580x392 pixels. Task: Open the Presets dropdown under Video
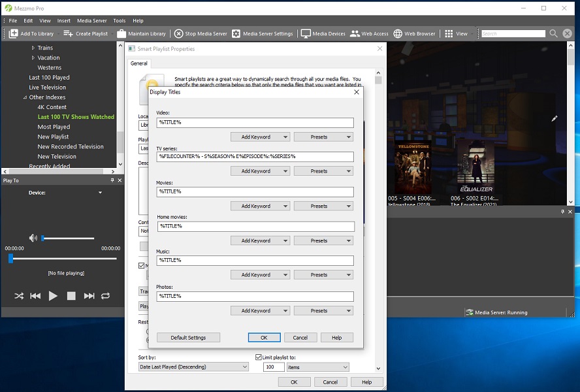point(324,137)
